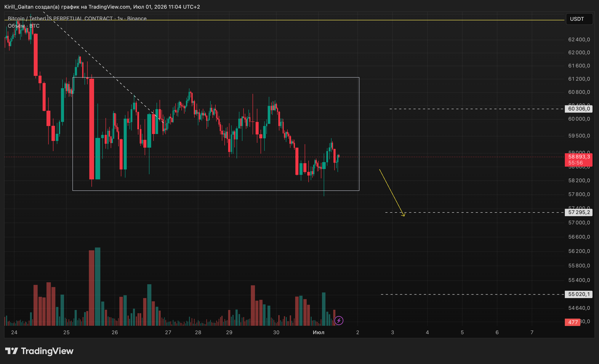This screenshot has height=364, width=599.
Task: Click the 62 000,0 price axis label
Action: pos(579,53)
